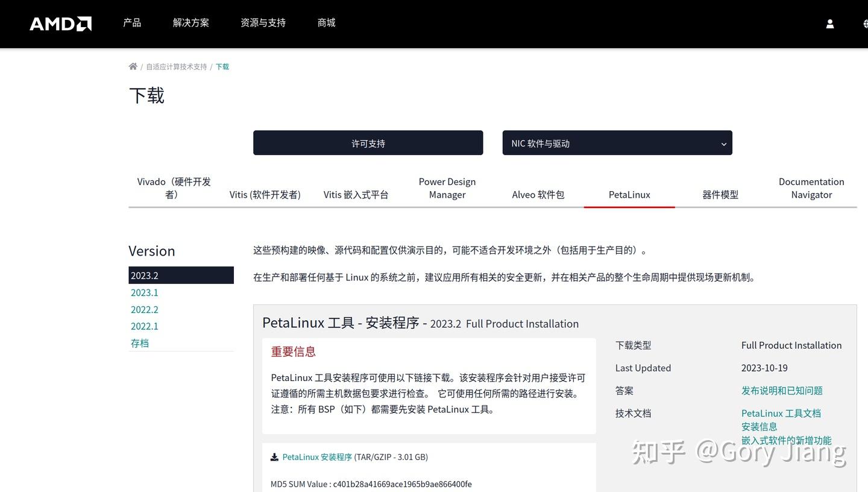Select the Documentation Navigator tab
Viewport: 868px width, 492px height.
811,188
